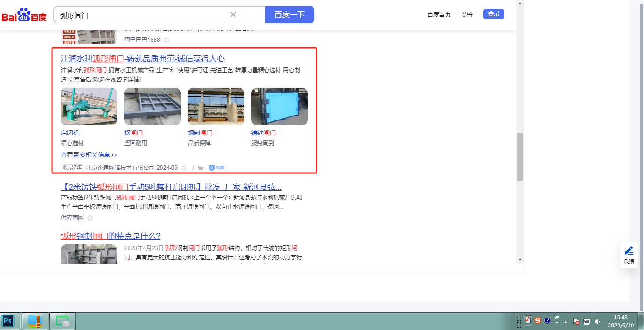Click thumbnail beside 弧形钢制闸门的特点 result
The image size is (644, 330).
(x=89, y=254)
